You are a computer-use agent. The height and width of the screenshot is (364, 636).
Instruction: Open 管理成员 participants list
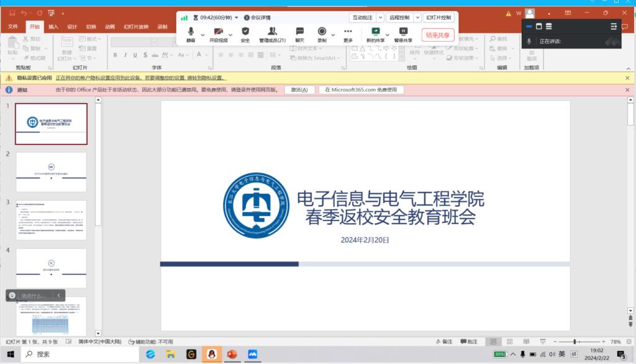[x=272, y=34]
